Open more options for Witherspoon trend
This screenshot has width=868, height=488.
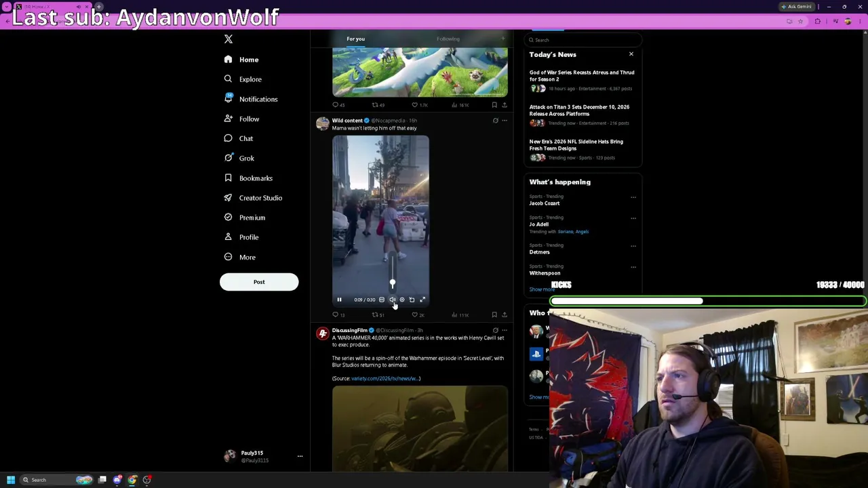pyautogui.click(x=633, y=267)
